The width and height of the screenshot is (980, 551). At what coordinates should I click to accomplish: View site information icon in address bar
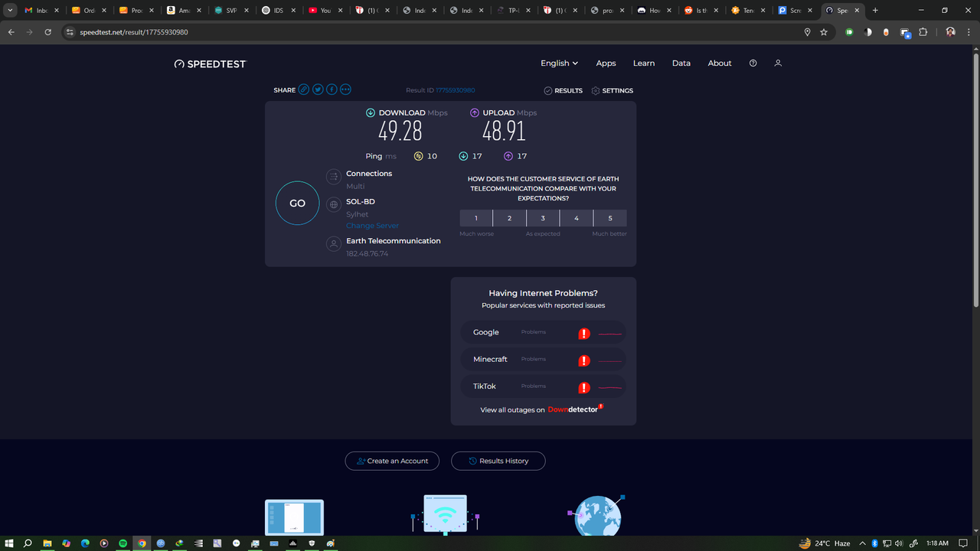point(70,32)
